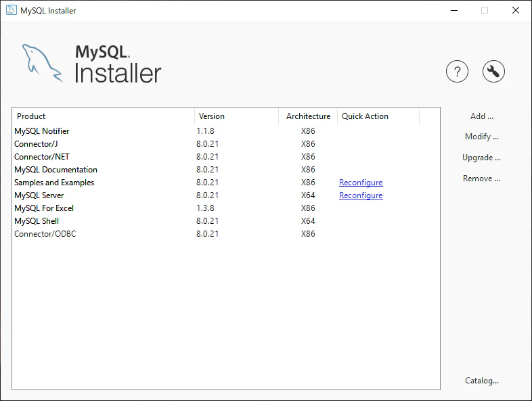532x401 pixels.
Task: Click version 1.3.8 of MySQL For Excel
Action: point(205,208)
